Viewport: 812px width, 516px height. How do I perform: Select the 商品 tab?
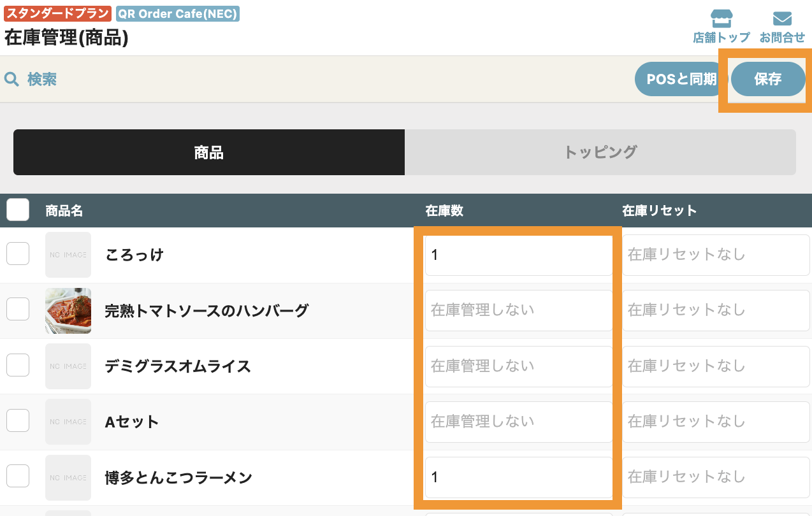[208, 152]
